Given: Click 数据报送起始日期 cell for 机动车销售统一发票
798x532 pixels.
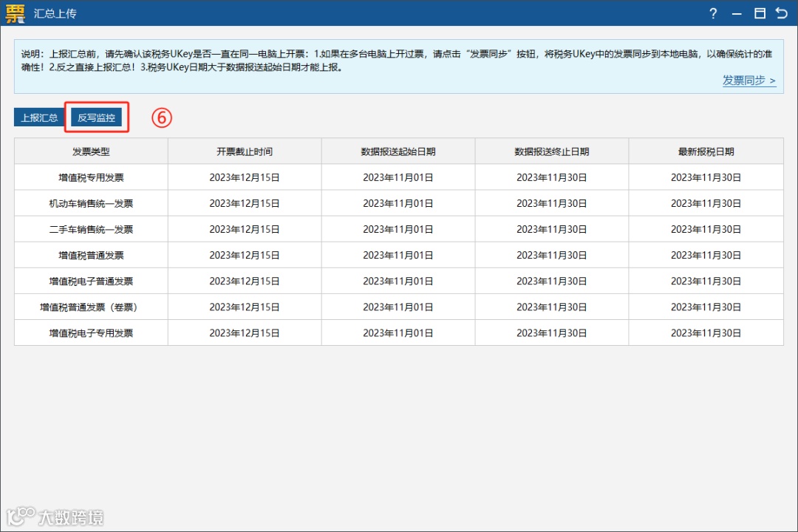Looking at the screenshot, I should (398, 203).
